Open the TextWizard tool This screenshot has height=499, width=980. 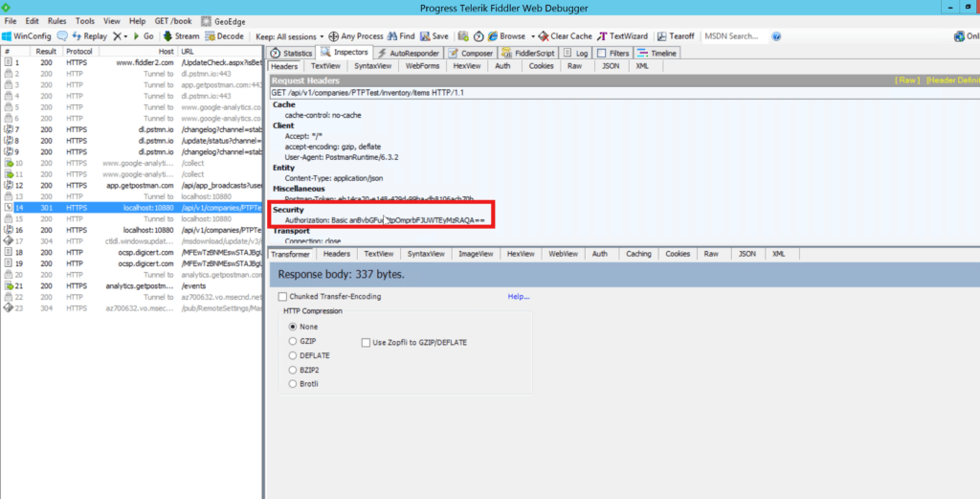coord(623,36)
